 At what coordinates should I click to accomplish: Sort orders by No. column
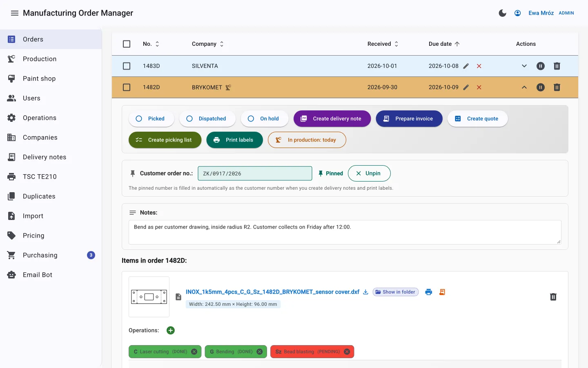pyautogui.click(x=151, y=44)
